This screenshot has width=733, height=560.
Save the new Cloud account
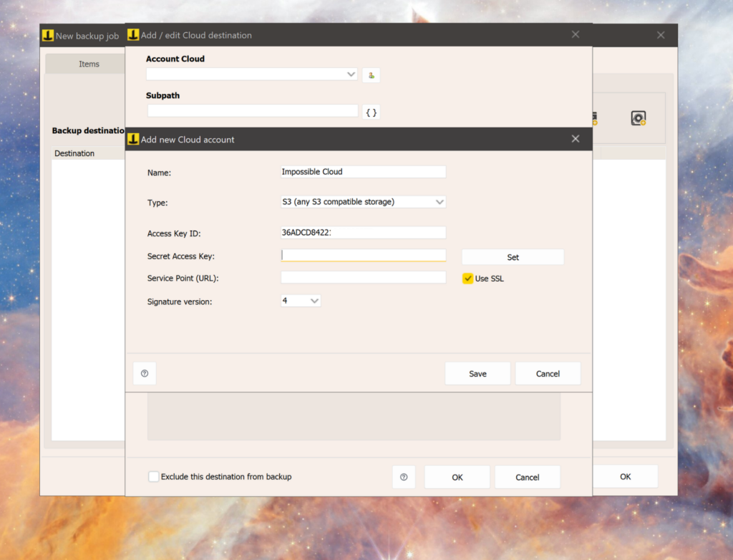coord(477,373)
